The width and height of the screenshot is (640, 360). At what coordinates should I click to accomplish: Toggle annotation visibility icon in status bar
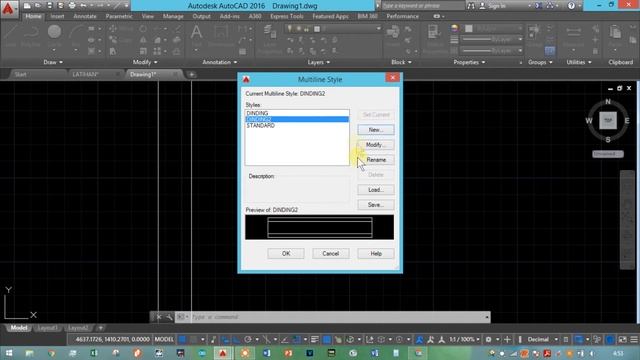(420, 339)
